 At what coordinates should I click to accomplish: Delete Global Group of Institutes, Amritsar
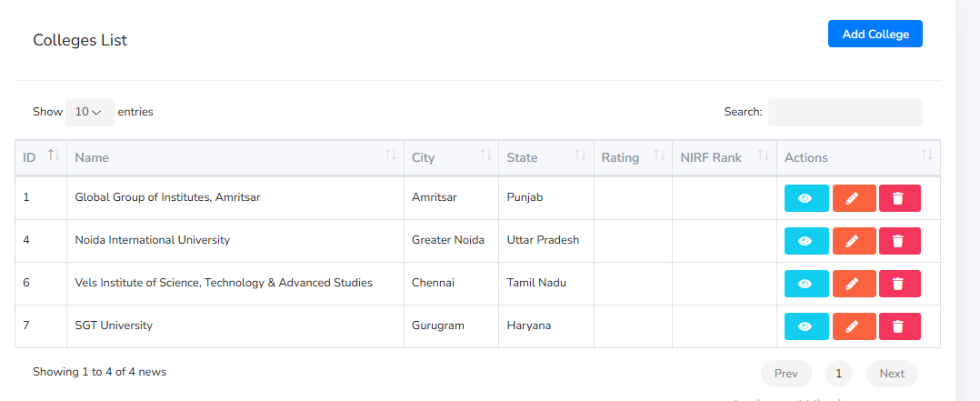click(899, 198)
